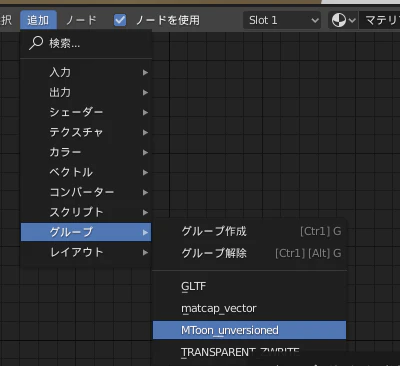The image size is (400, 366).
Task: Expand the 出力 submenu
Action: (86, 92)
